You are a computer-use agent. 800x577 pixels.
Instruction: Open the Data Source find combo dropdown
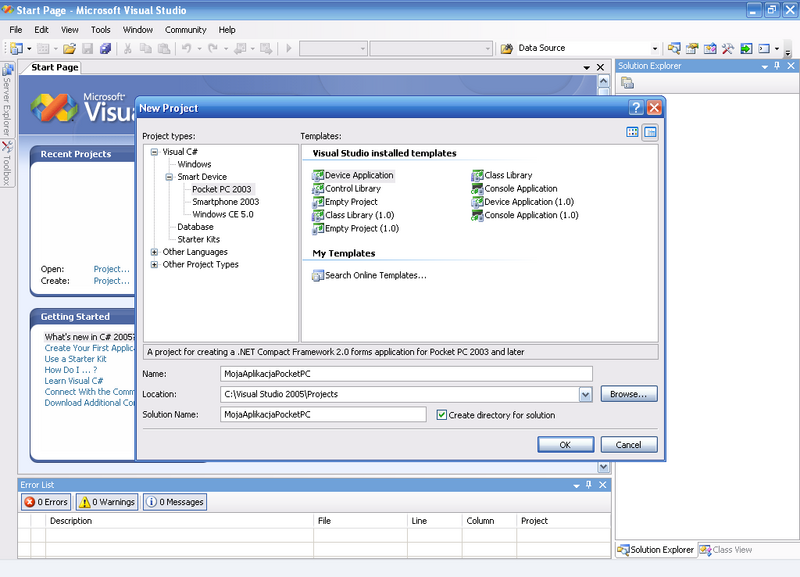coord(655,48)
